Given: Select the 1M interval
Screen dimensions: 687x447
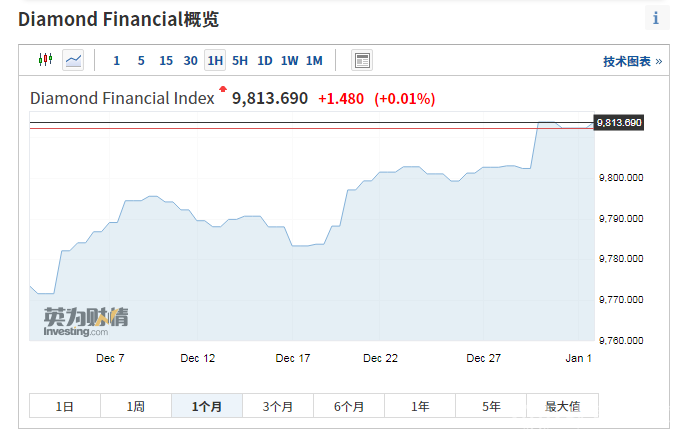Looking at the screenshot, I should tap(314, 60).
